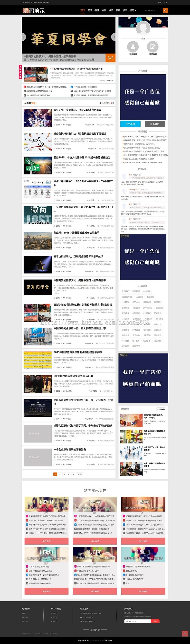This screenshot has height=644, width=190.
Task: Click the back-to-top arrow button
Action: click(x=185, y=634)
